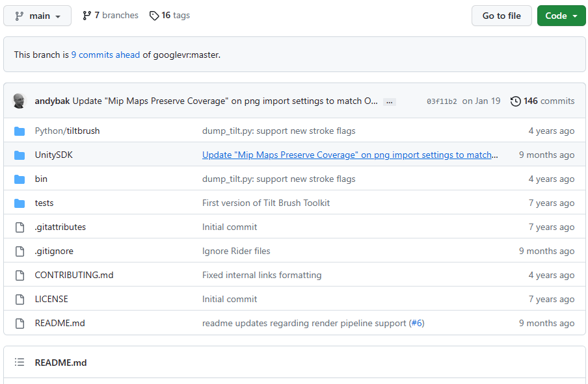Open pull request #6 link
Screen dimensions: 588x384
click(x=416, y=324)
